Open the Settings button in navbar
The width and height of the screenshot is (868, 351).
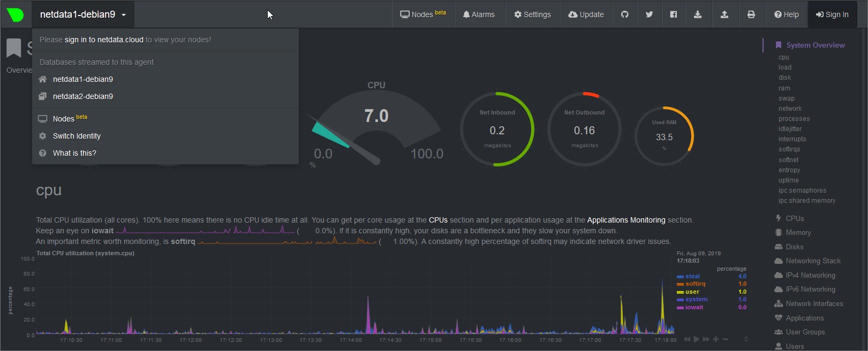[x=532, y=14]
